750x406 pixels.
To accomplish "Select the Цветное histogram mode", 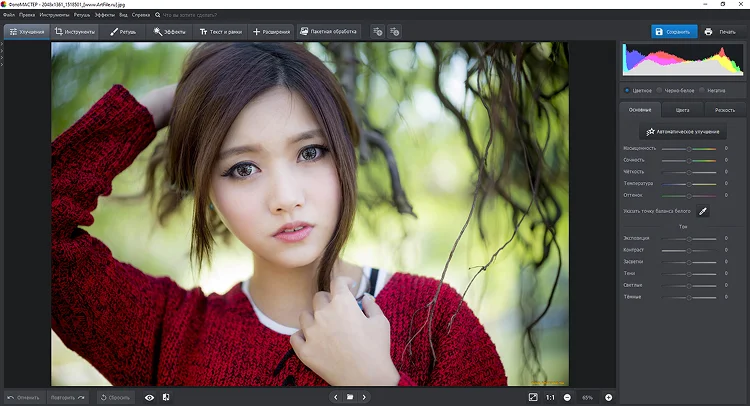I will [x=627, y=90].
